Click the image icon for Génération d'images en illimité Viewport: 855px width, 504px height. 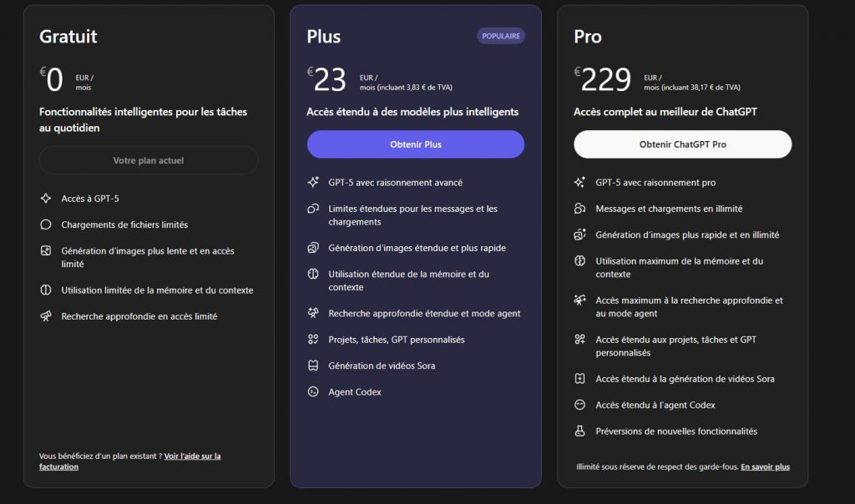point(580,235)
